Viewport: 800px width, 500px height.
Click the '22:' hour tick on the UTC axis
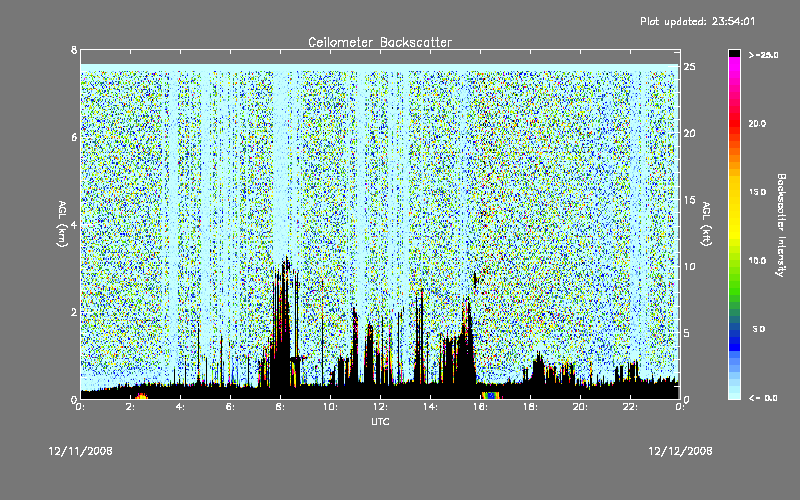630,407
